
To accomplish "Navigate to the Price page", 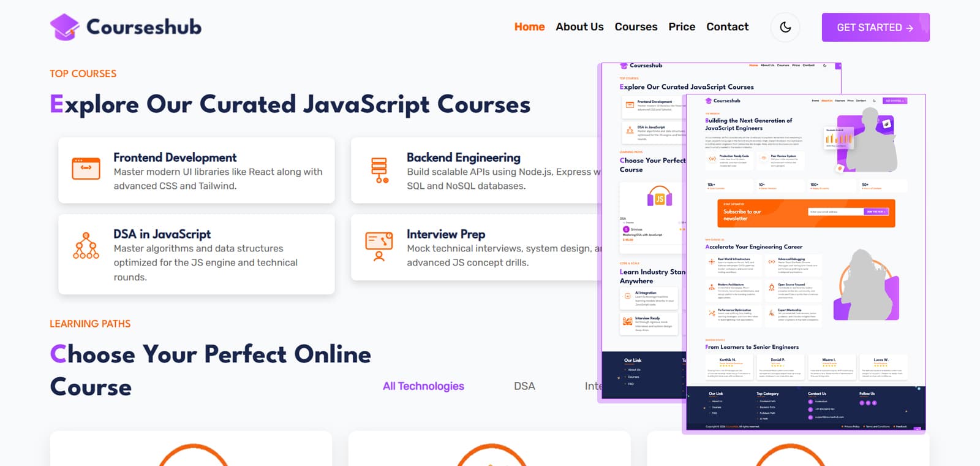I will pyautogui.click(x=682, y=27).
